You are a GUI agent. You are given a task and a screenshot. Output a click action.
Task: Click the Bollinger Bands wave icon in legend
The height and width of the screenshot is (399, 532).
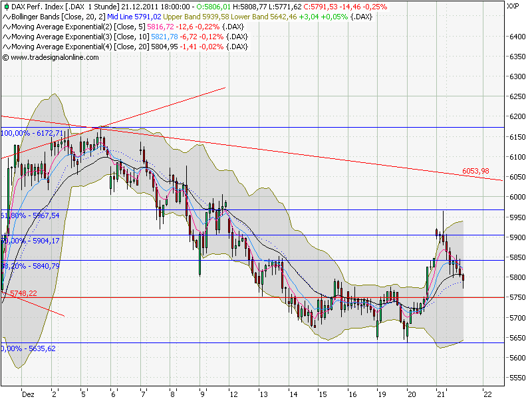click(5, 18)
